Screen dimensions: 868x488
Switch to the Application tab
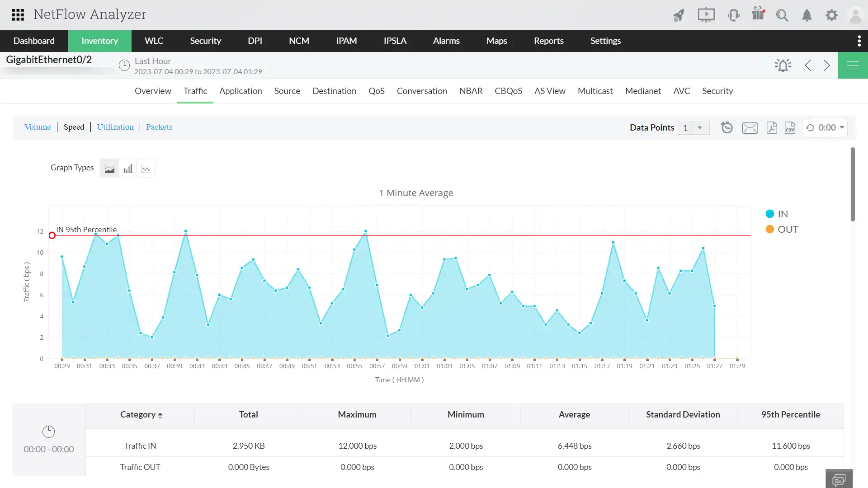point(241,91)
